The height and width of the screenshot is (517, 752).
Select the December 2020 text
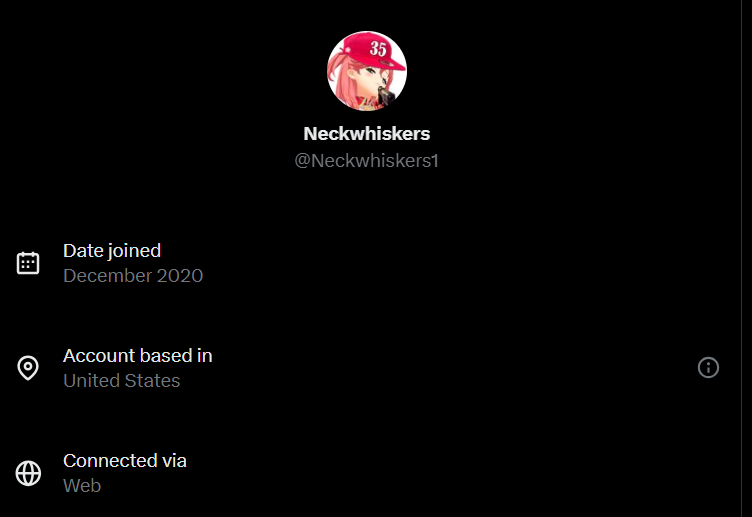(133, 276)
